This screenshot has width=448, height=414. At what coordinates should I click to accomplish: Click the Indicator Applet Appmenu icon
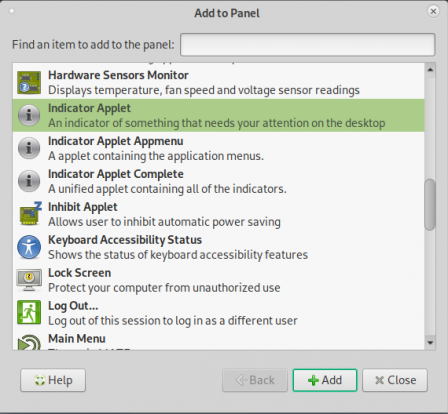(29, 148)
